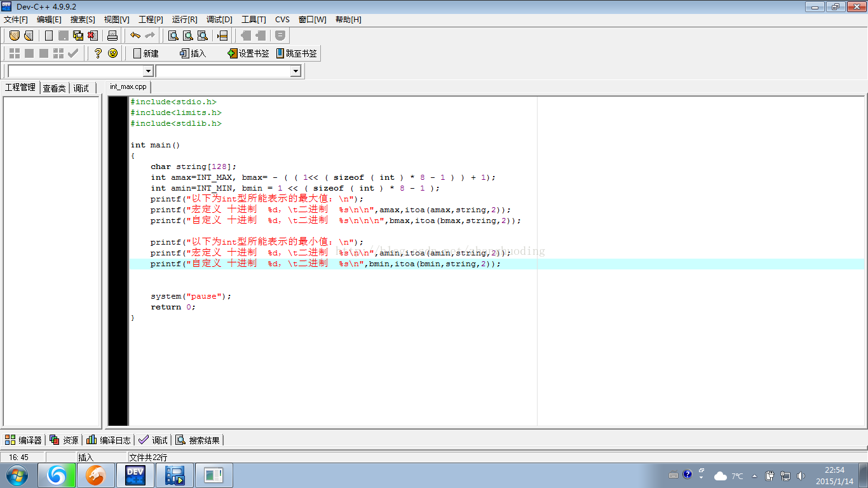Click the 7℃ weather cloud indicator
Viewport: 868px width, 488px height.
pos(729,475)
